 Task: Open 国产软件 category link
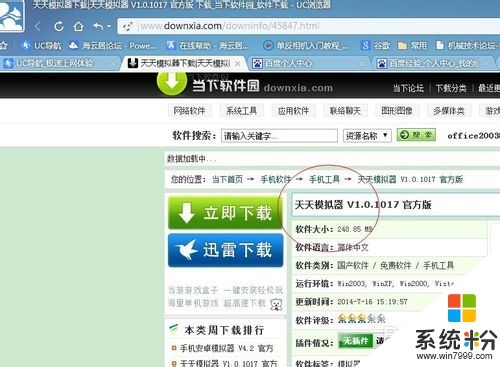[353, 266]
